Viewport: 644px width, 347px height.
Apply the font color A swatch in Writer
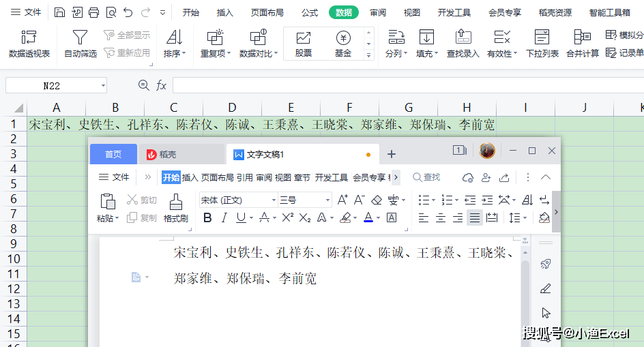pos(368,217)
